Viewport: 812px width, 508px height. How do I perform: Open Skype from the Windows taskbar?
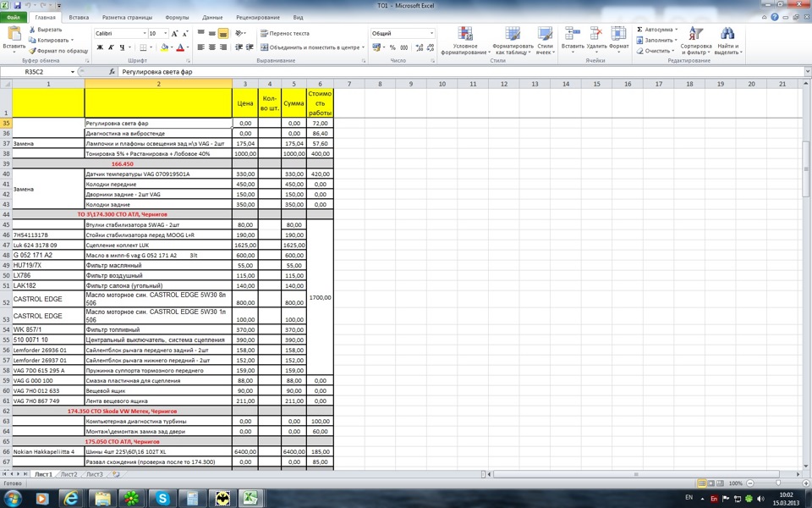click(x=162, y=499)
